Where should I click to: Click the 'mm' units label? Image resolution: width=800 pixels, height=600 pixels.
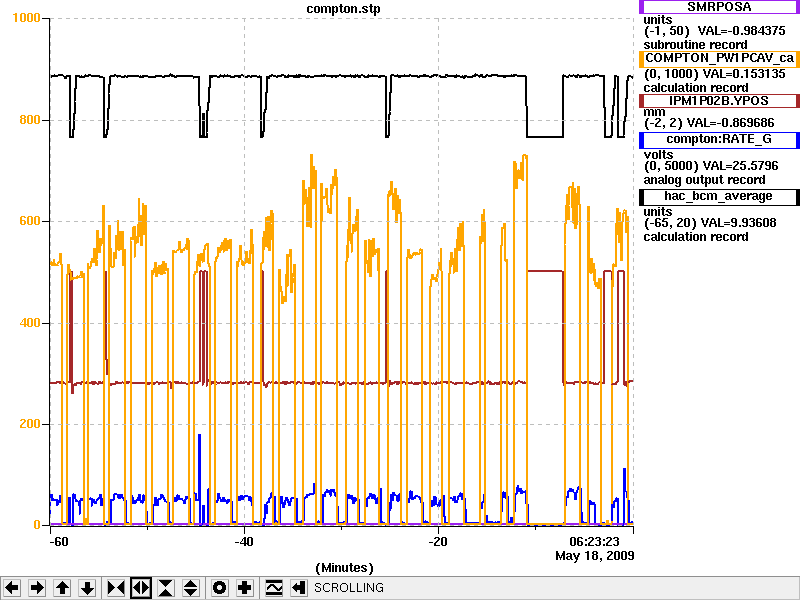[x=654, y=112]
